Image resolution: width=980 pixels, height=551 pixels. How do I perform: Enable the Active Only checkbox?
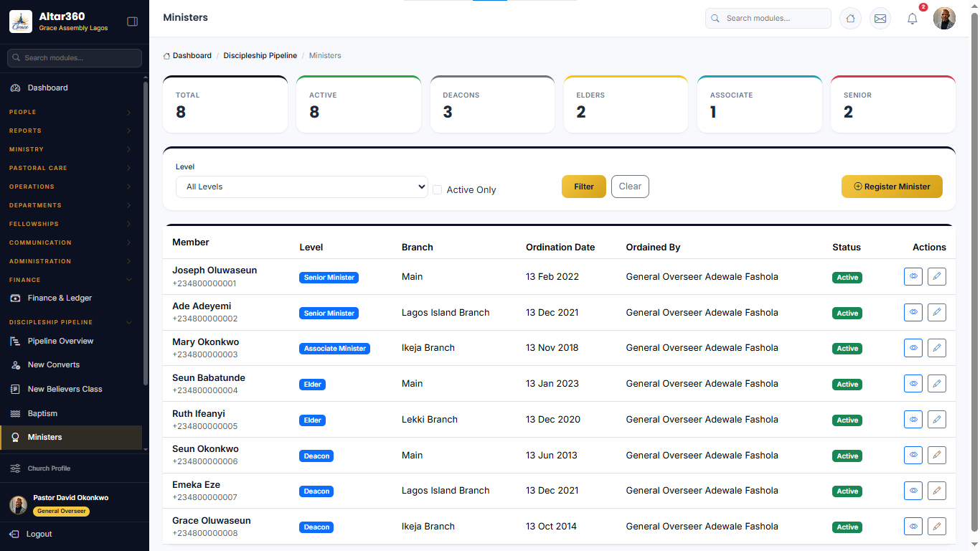(x=437, y=189)
